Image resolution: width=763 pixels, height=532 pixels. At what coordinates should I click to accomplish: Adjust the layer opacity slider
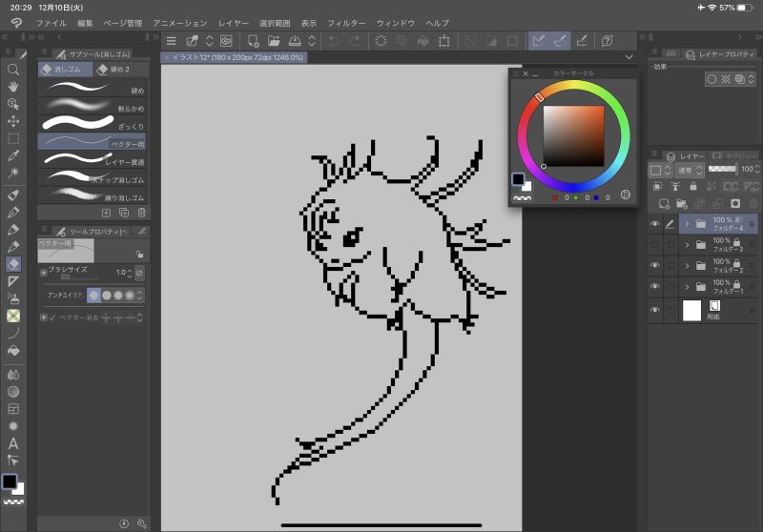tap(722, 169)
